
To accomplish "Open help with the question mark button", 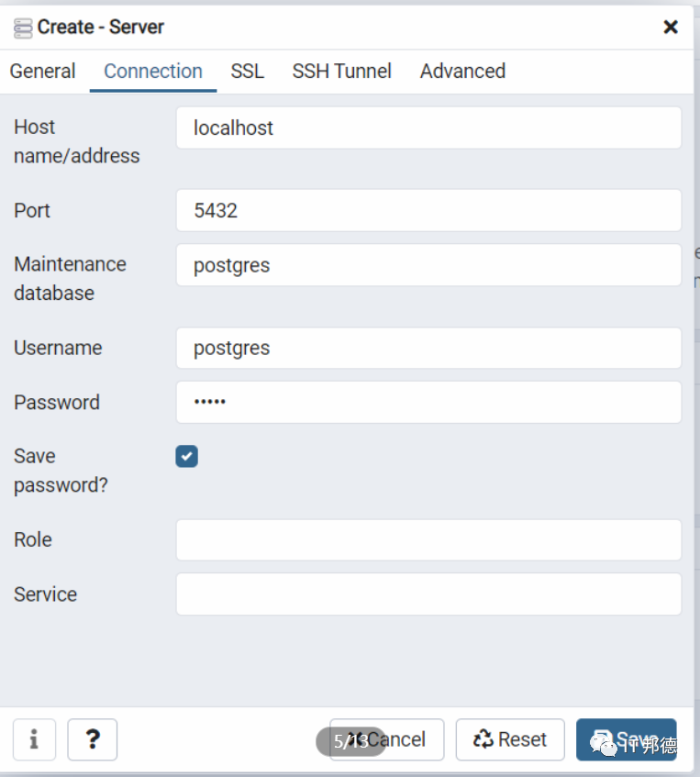I will tap(93, 739).
